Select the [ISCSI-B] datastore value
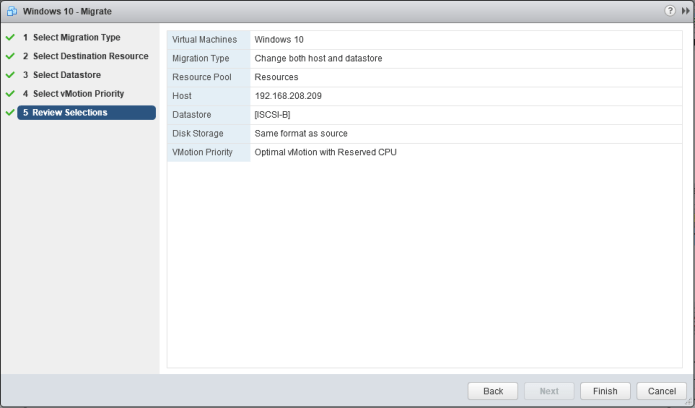 (273, 115)
